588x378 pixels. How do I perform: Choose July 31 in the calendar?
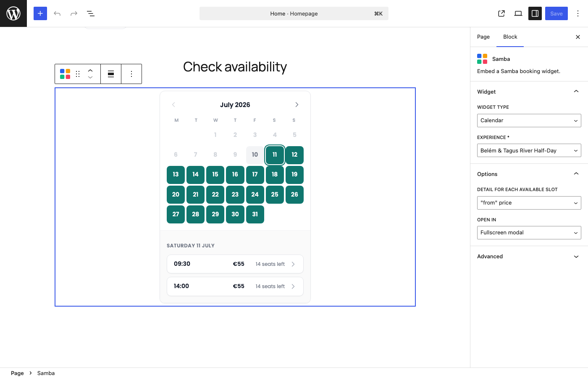tap(255, 214)
